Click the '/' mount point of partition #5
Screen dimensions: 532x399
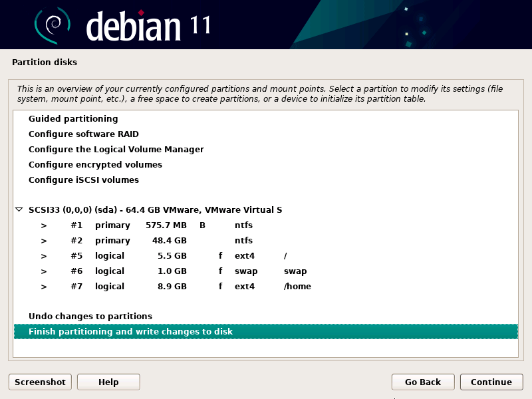click(x=285, y=256)
